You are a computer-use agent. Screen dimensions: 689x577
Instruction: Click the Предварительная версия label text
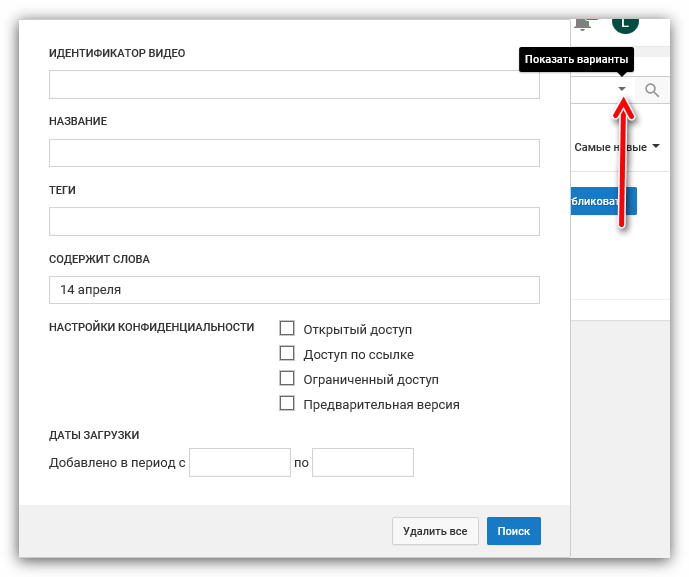(x=381, y=405)
